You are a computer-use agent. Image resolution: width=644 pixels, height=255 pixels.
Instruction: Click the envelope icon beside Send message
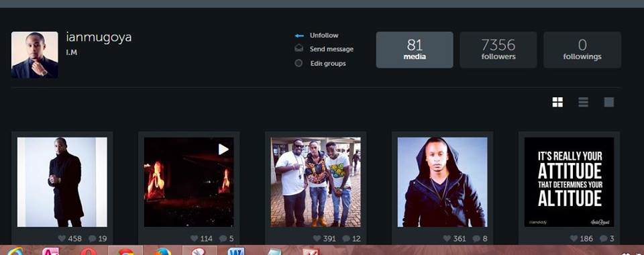(299, 48)
